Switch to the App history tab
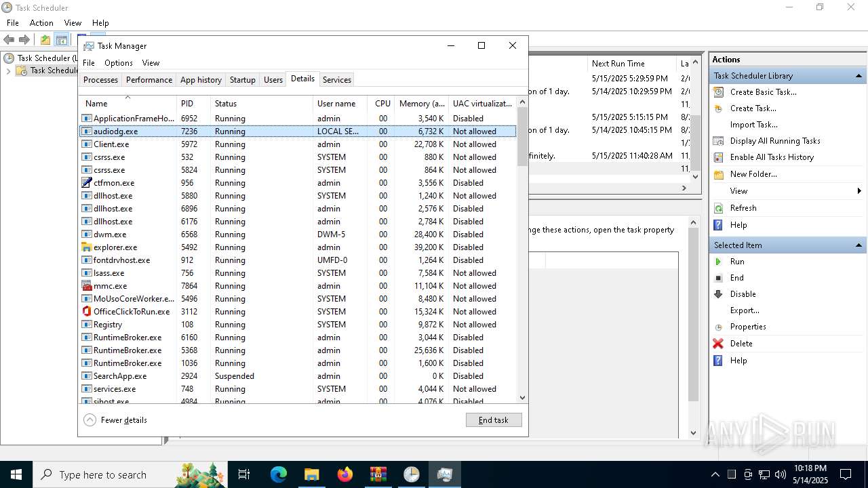868x488 pixels. pos(201,80)
